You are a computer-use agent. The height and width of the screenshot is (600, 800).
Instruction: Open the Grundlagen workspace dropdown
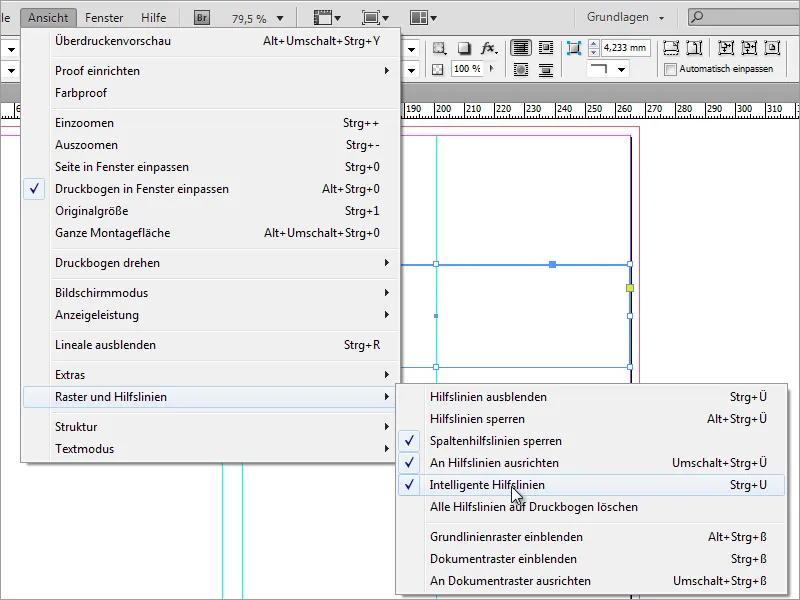click(x=626, y=17)
